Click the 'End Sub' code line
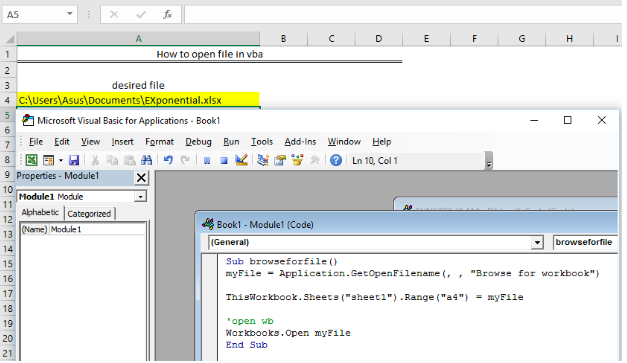 pos(246,345)
